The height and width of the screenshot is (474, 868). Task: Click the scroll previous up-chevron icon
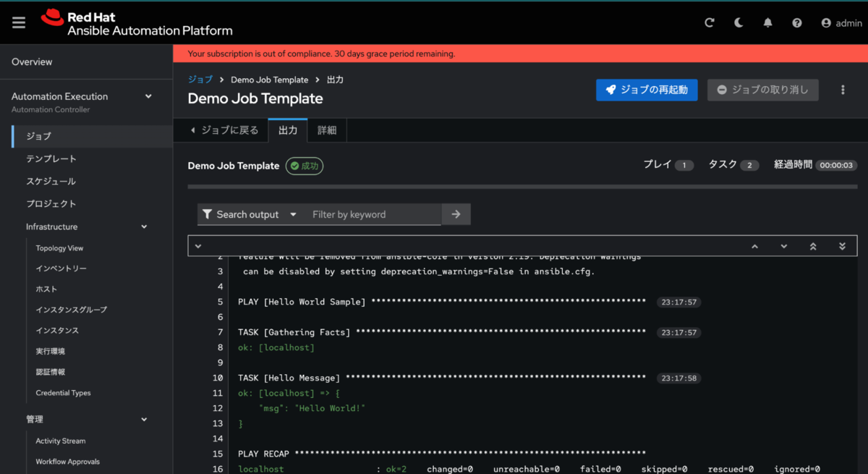coord(754,246)
